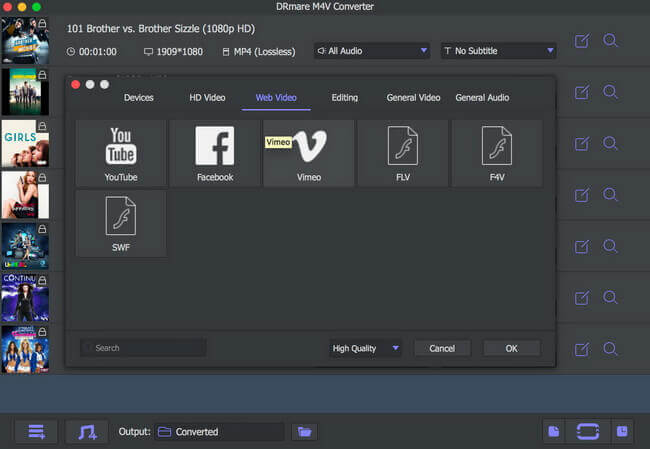This screenshot has width=650, height=449.
Task: Confirm the format with OK
Action: click(x=512, y=348)
